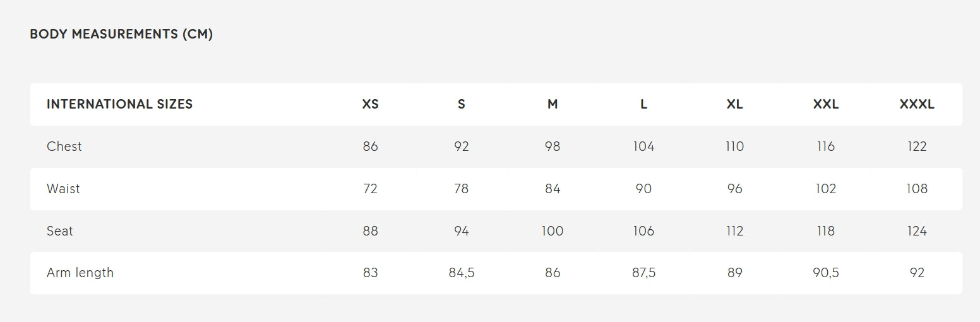Viewport: 980px width, 322px height.
Task: Select the INTERNATIONAL SIZES header cell
Action: tap(119, 104)
